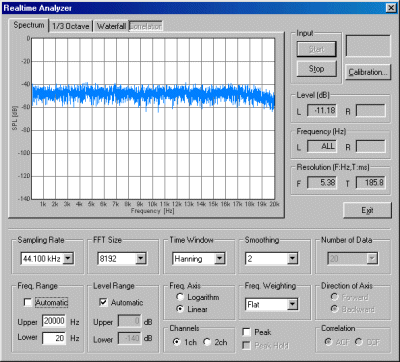Switch to the Spectrum tab

(29, 25)
